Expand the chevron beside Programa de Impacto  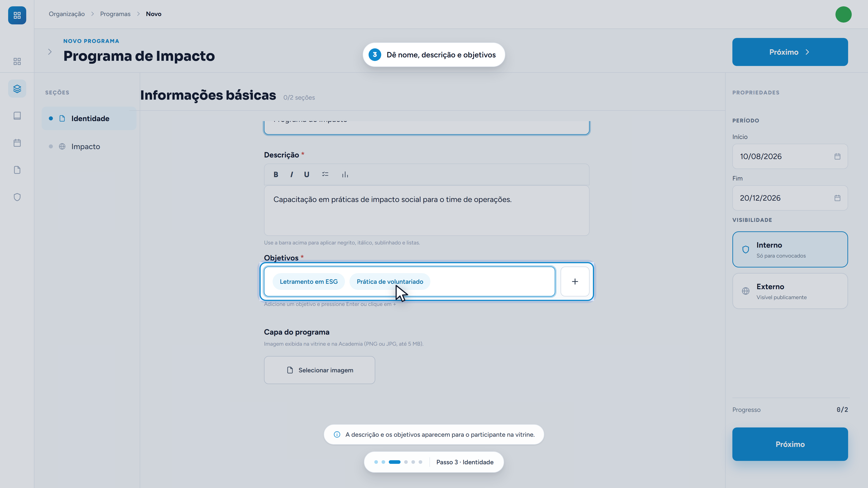point(50,52)
